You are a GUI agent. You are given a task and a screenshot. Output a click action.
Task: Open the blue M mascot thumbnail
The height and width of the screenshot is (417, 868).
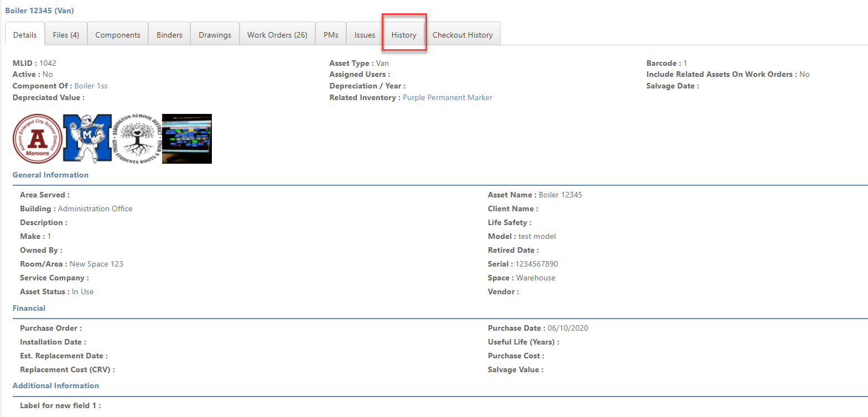[87, 139]
